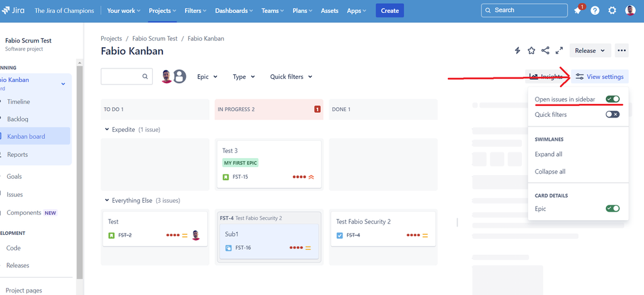
Task: Click medium priority icon on FST-16
Action: pos(308,248)
